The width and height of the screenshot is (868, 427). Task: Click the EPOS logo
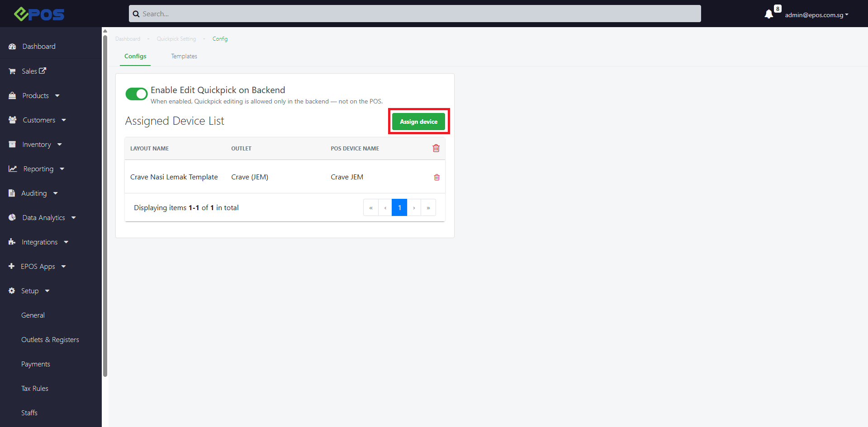pyautogui.click(x=39, y=14)
